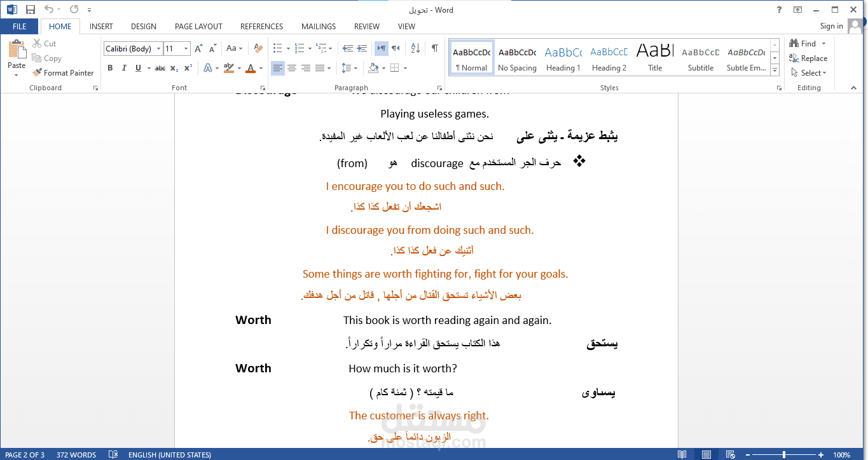The width and height of the screenshot is (868, 460).
Task: Decrease the paragraph indent
Action: point(348,48)
